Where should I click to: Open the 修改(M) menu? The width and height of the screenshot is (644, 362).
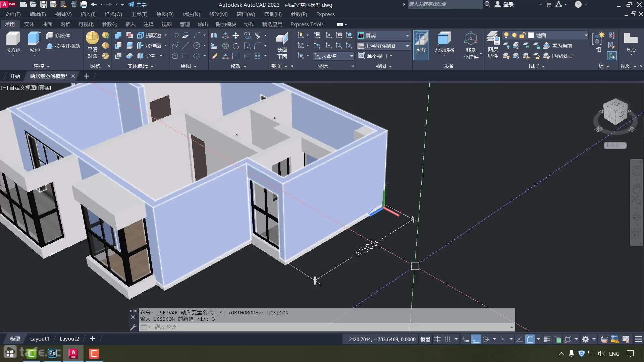pyautogui.click(x=218, y=14)
